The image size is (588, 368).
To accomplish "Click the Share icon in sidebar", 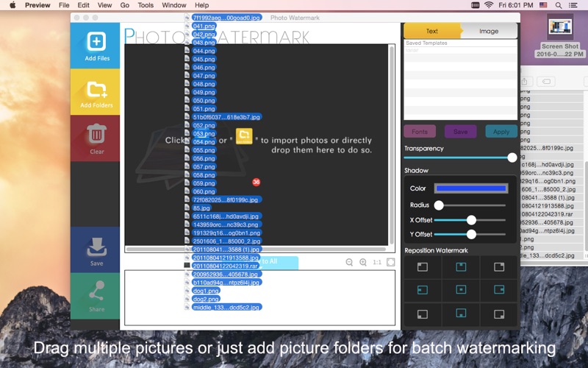I will pyautogui.click(x=97, y=291).
